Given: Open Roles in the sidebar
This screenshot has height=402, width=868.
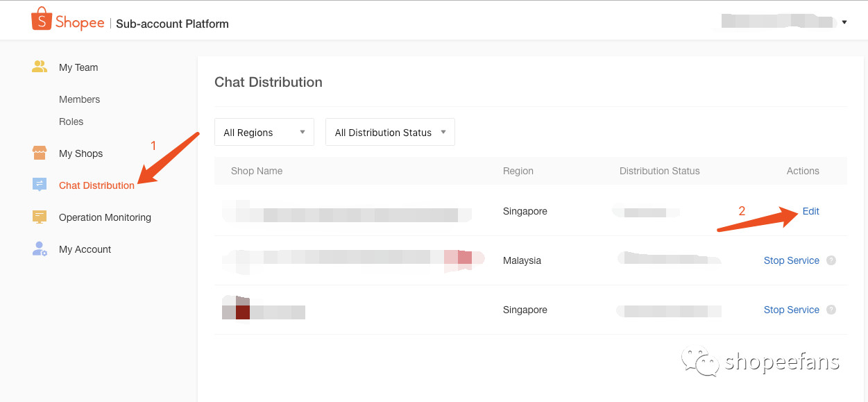Looking at the screenshot, I should point(71,122).
